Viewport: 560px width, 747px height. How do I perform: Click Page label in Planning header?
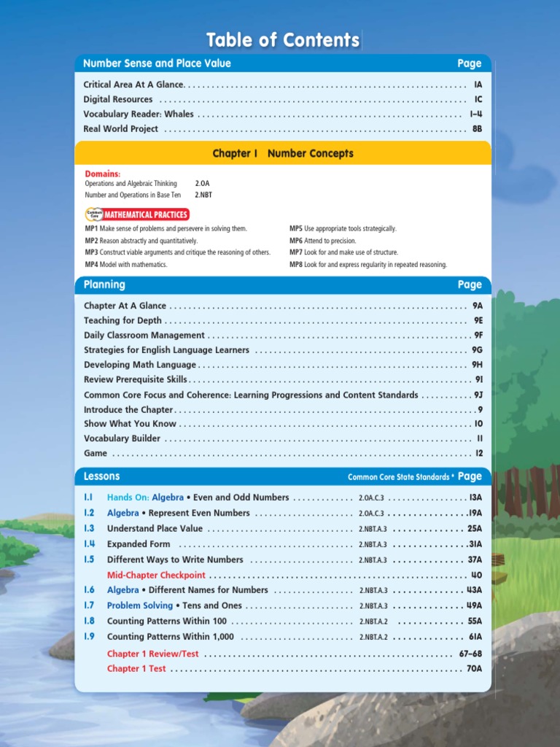click(x=470, y=285)
